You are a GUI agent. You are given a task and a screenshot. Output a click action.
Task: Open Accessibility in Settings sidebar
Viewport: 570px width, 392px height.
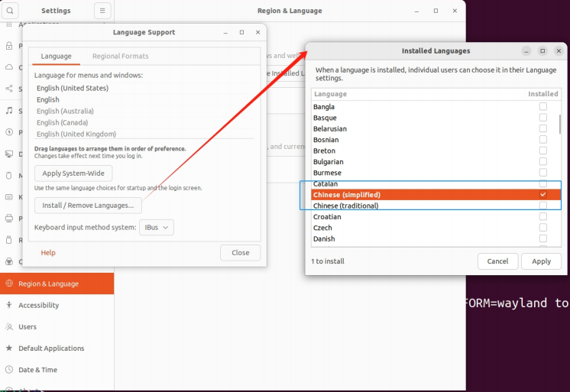point(57,305)
